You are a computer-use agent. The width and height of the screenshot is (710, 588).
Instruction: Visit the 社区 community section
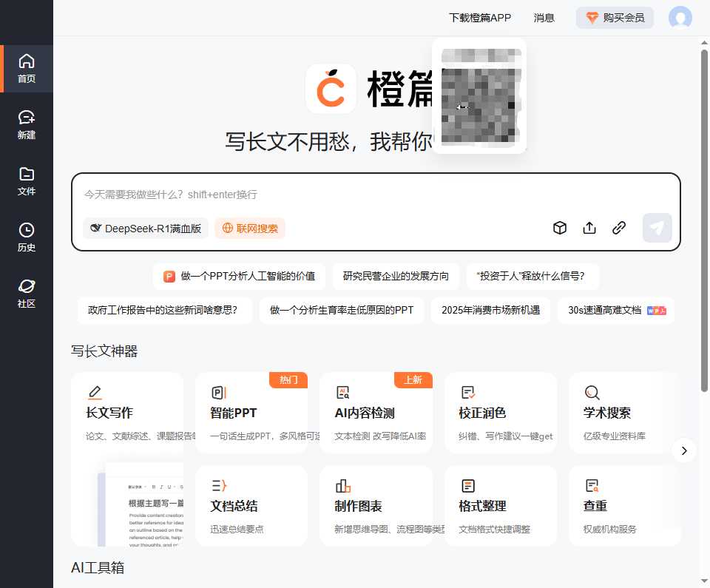point(27,291)
